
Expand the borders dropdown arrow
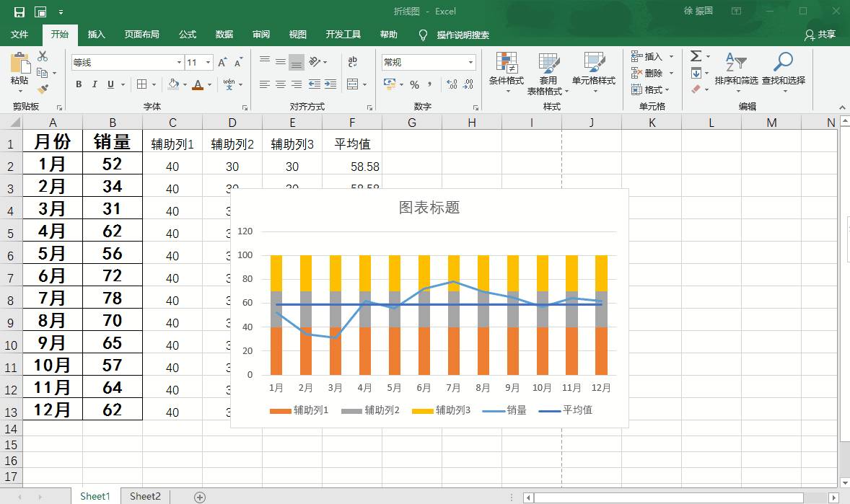click(x=154, y=84)
